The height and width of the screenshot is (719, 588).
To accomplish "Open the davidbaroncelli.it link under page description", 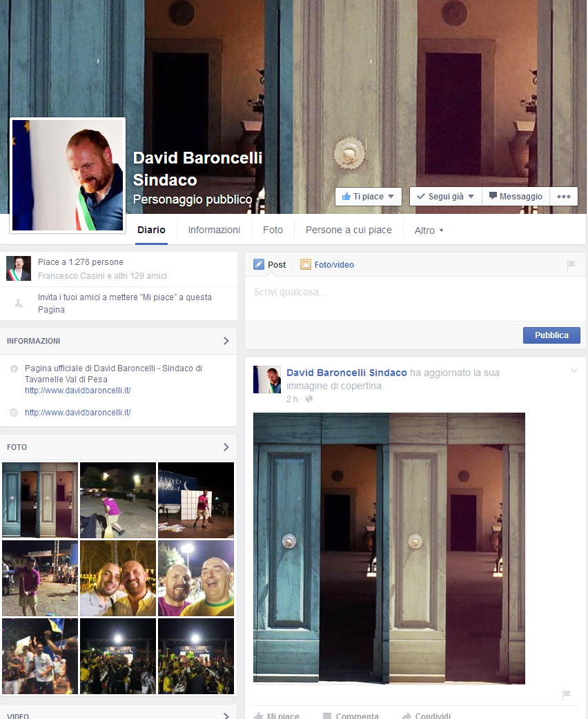I will coord(77,391).
